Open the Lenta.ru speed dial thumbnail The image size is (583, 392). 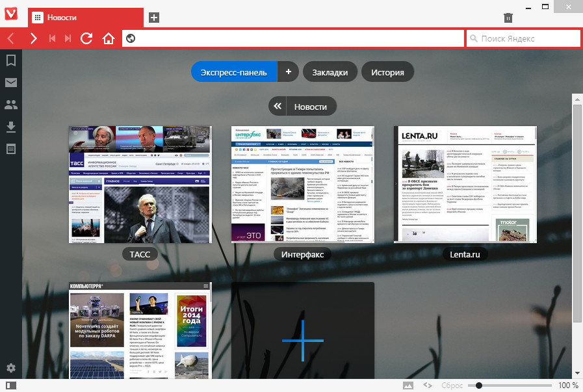465,185
